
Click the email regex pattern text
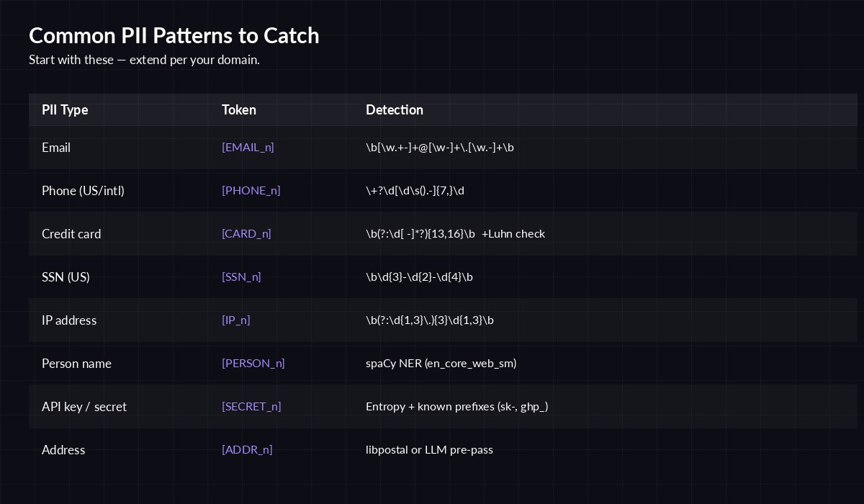tap(439, 148)
